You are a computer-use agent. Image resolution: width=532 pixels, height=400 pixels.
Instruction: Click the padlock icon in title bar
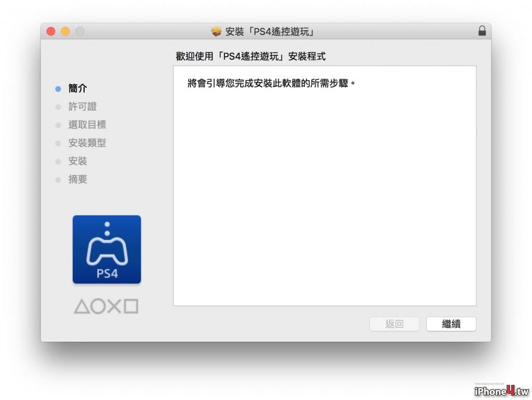coord(482,31)
